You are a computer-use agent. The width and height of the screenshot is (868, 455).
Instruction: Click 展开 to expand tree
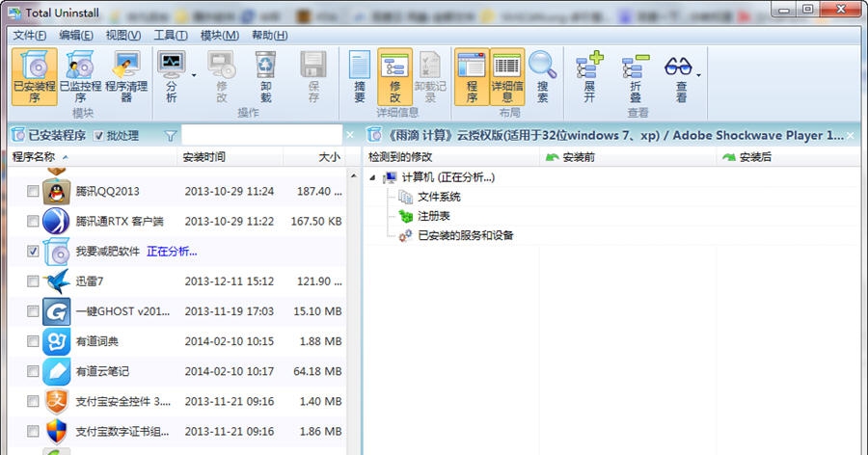589,76
